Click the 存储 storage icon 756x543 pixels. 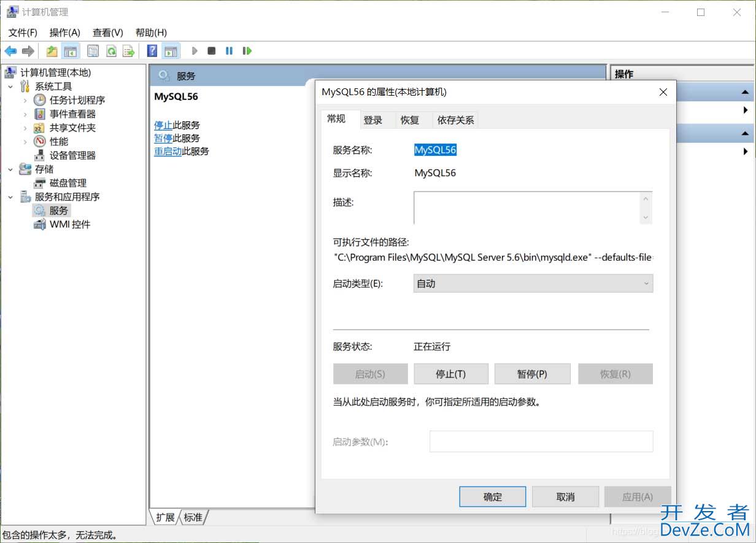point(25,169)
